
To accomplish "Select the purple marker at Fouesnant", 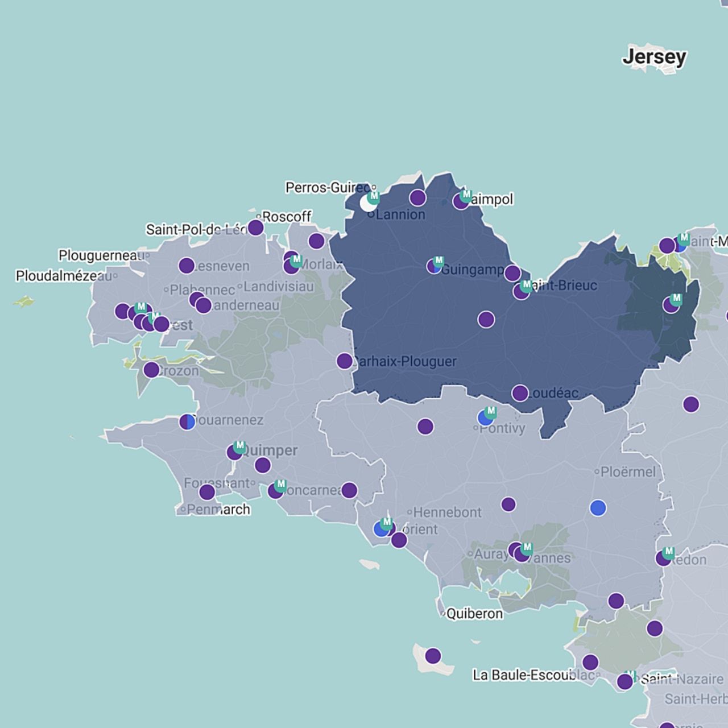I will pyautogui.click(x=207, y=491).
